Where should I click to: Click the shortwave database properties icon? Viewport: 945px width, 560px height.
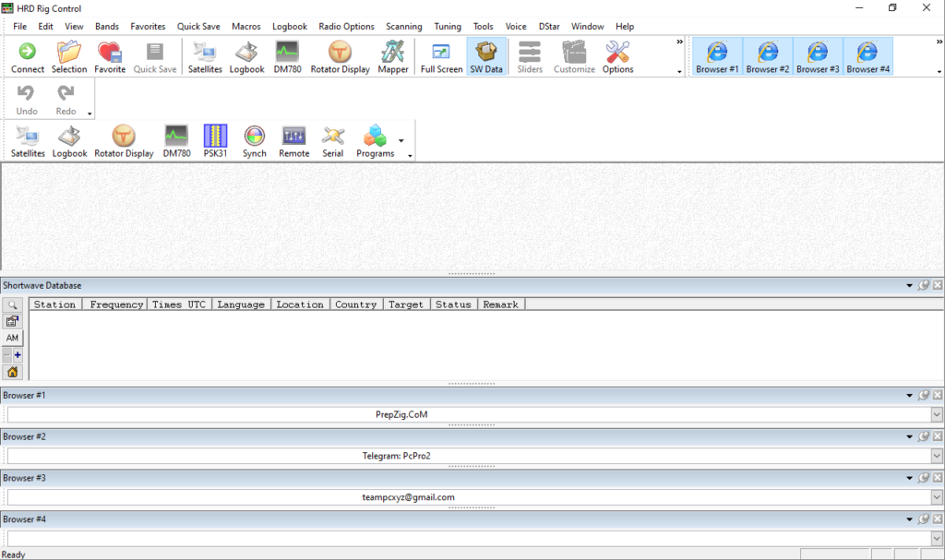tap(12, 321)
